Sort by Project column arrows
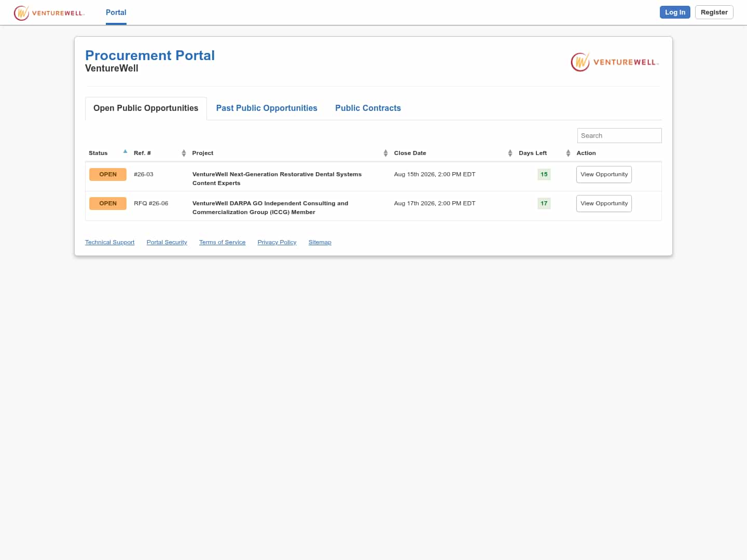The width and height of the screenshot is (747, 560). tap(385, 153)
